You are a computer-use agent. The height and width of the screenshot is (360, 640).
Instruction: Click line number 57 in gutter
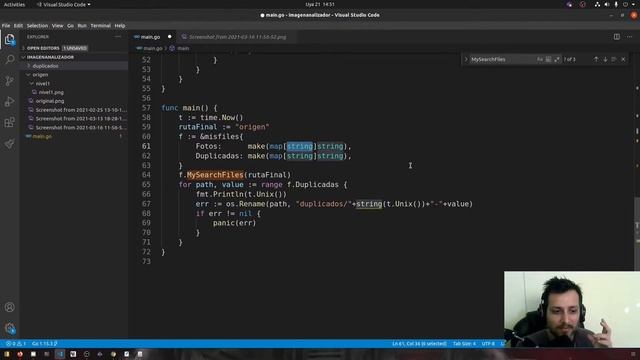click(x=146, y=108)
